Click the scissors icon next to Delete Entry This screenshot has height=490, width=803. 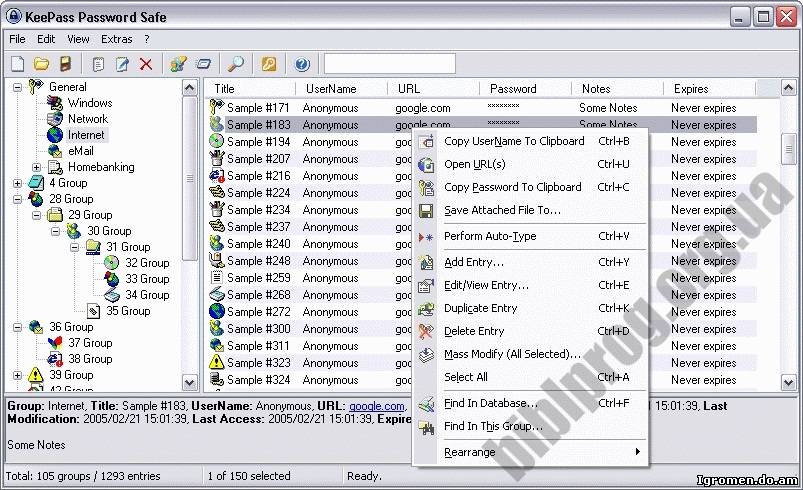click(x=426, y=331)
